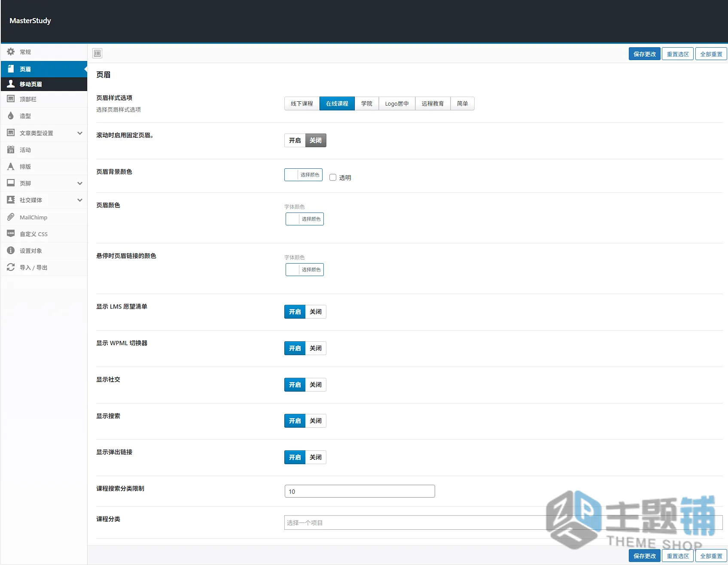The width and height of the screenshot is (728, 565).
Task: Click the info icon for 设置对象
Action: pyautogui.click(x=11, y=250)
